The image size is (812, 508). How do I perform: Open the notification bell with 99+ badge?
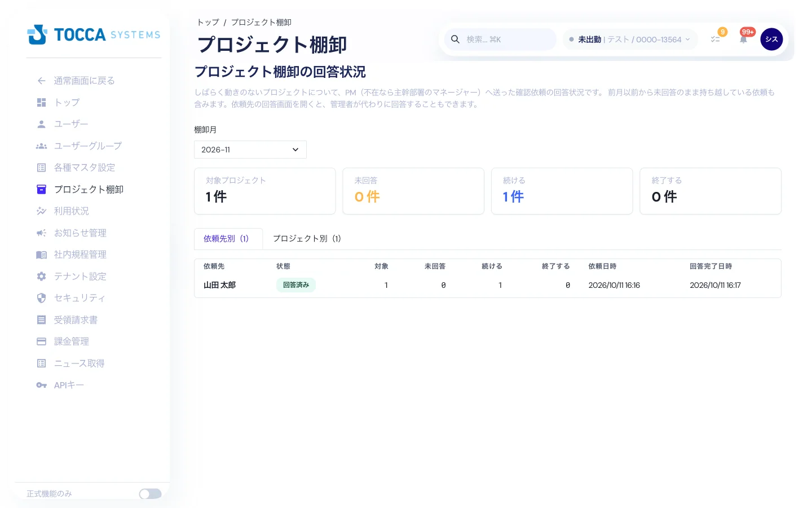pyautogui.click(x=743, y=40)
